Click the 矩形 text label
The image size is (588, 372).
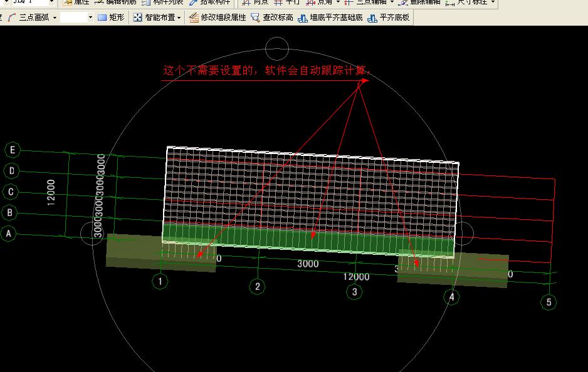click(x=117, y=18)
